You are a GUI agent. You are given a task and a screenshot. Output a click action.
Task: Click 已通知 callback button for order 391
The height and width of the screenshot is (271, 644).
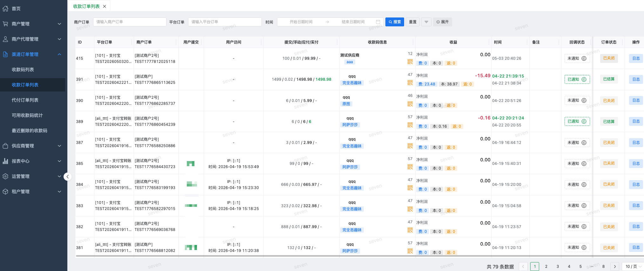(x=577, y=79)
